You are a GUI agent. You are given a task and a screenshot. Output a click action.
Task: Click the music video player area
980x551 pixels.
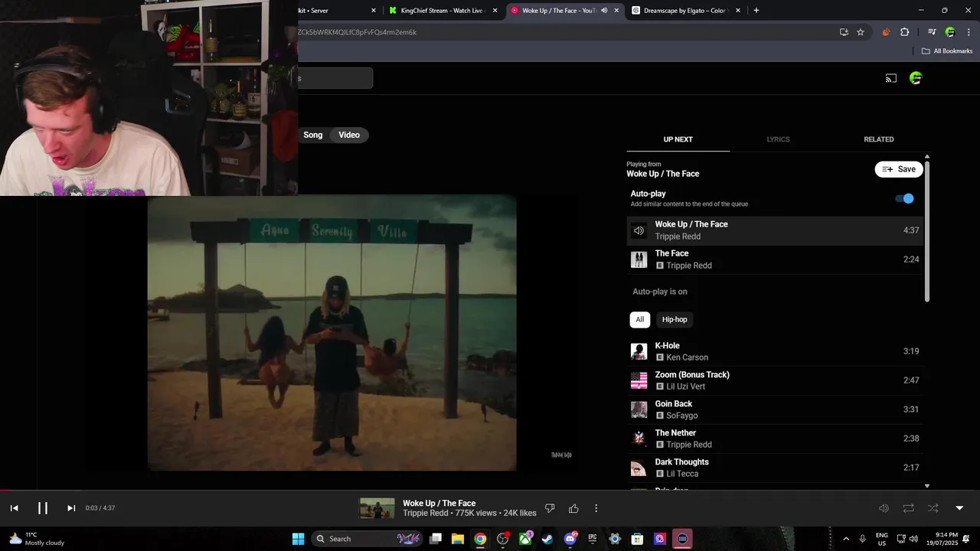pyautogui.click(x=332, y=333)
